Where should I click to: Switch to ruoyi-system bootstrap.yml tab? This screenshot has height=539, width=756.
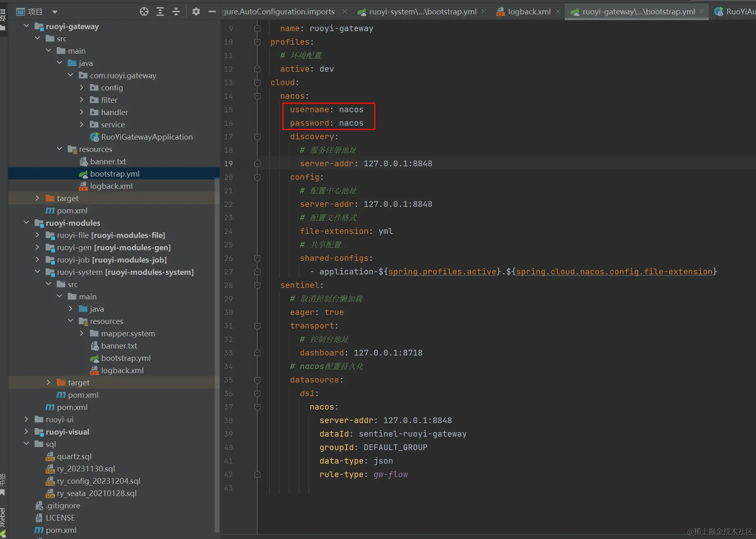417,11
